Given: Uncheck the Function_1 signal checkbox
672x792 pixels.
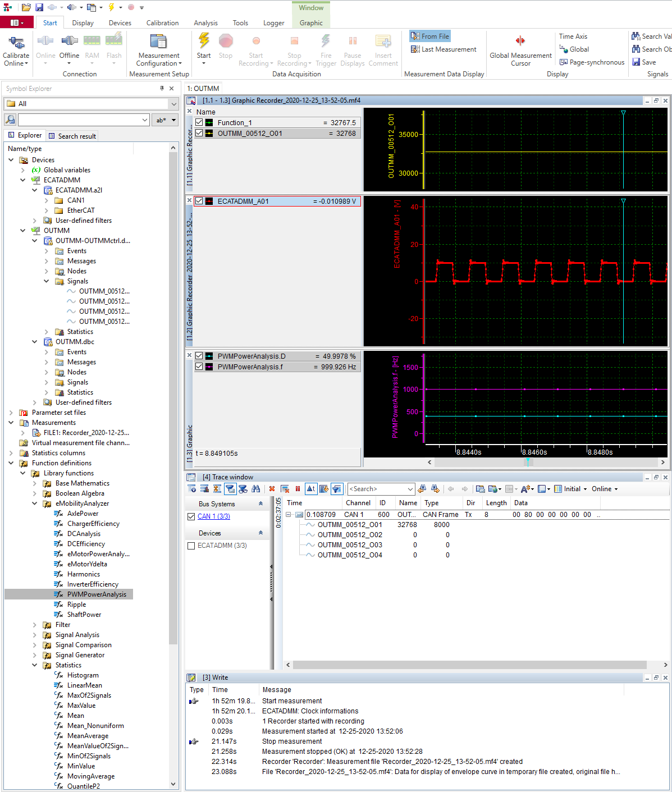Looking at the screenshot, I should click(199, 122).
